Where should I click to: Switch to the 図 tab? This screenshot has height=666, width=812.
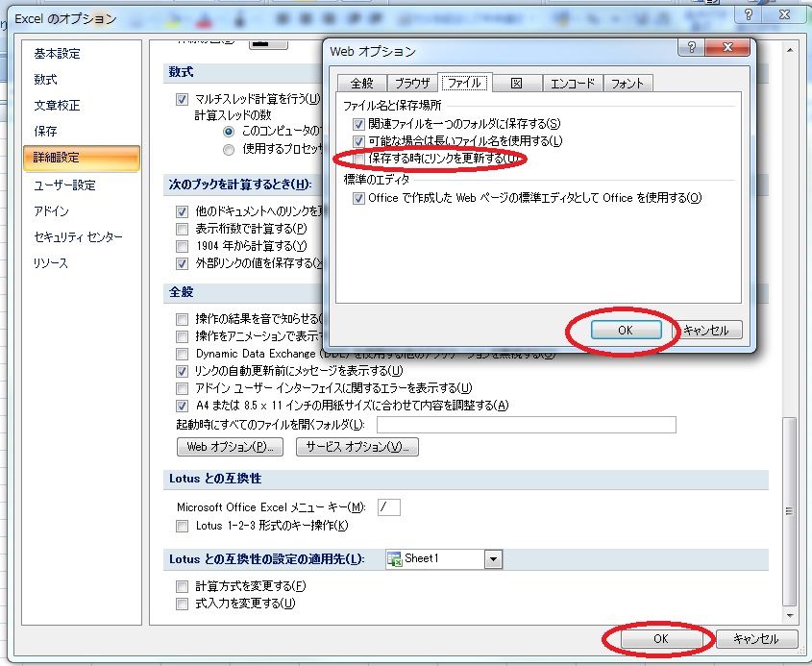(517, 83)
